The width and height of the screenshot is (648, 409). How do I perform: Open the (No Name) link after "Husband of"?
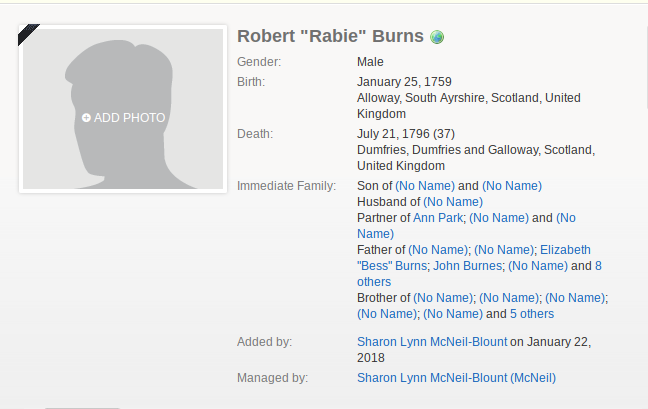click(453, 202)
